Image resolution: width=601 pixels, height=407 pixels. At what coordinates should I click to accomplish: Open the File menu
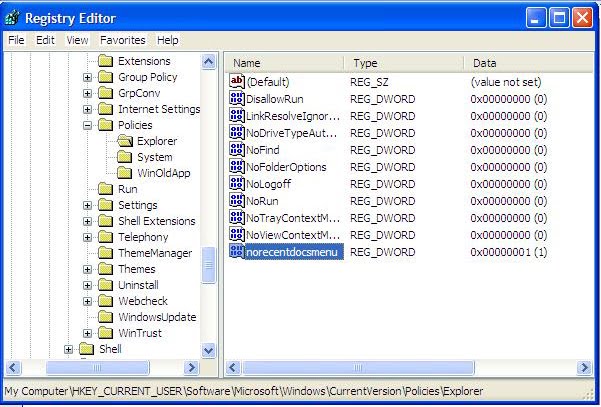16,40
